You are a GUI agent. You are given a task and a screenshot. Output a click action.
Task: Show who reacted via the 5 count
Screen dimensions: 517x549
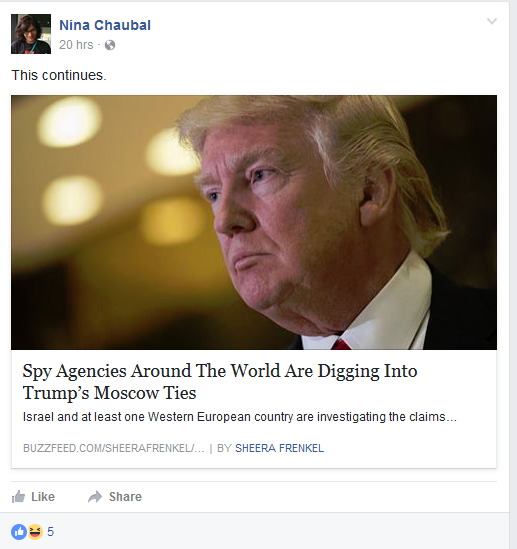50,532
